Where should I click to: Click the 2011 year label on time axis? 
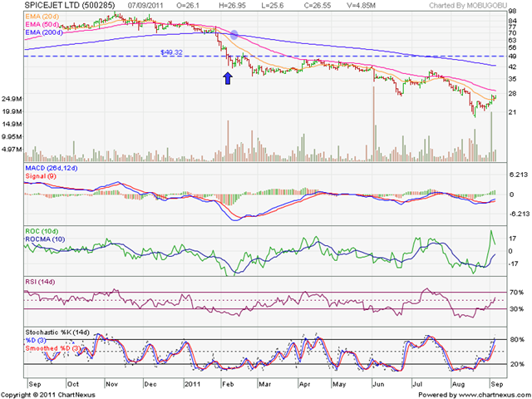tap(192, 384)
